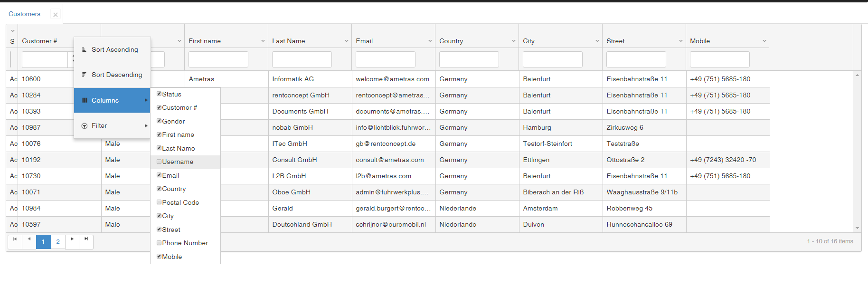
Task: Click the Last Name filter input field
Action: [302, 59]
